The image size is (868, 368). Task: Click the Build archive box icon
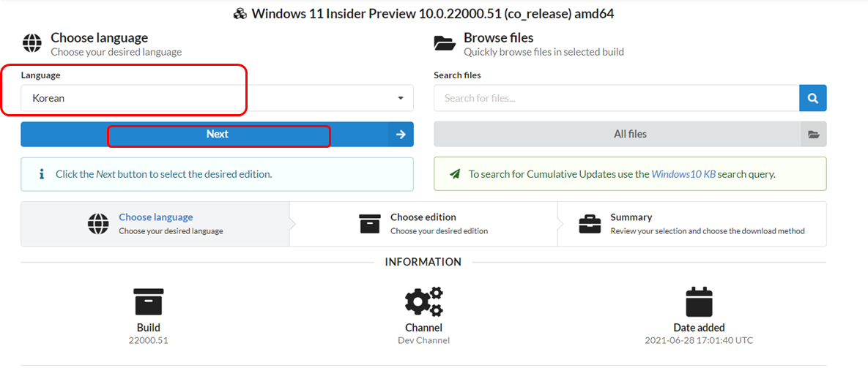pos(149,301)
